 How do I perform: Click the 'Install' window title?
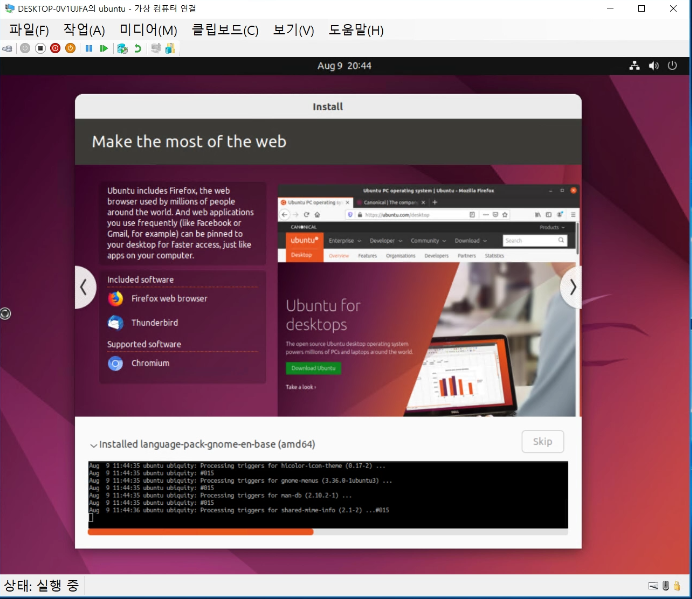coord(328,107)
